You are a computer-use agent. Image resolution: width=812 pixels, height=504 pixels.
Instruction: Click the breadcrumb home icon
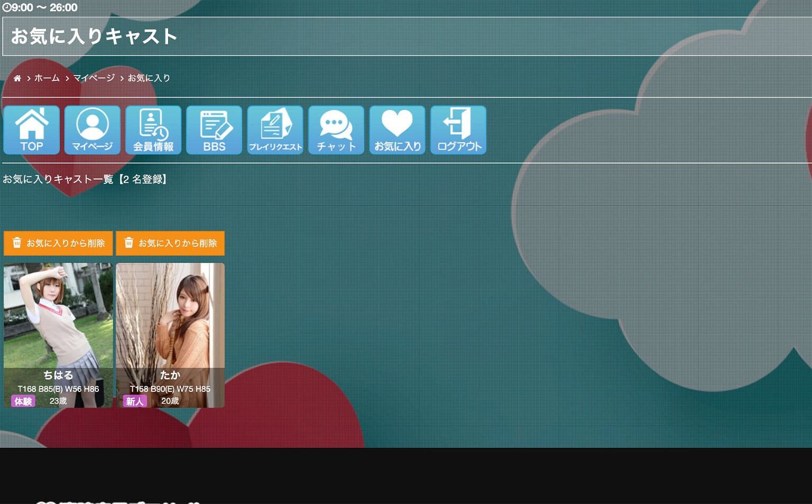pyautogui.click(x=17, y=78)
